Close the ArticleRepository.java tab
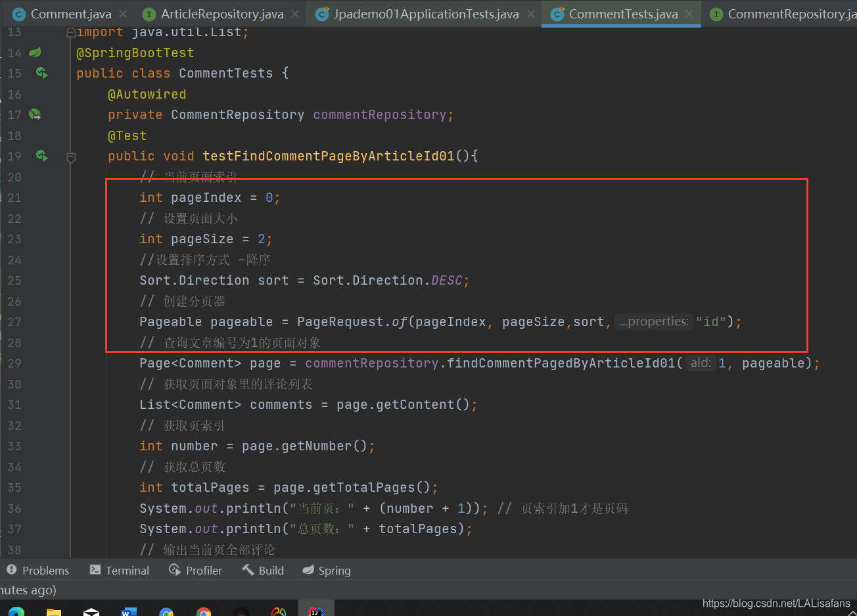The height and width of the screenshot is (616, 857). coord(295,14)
